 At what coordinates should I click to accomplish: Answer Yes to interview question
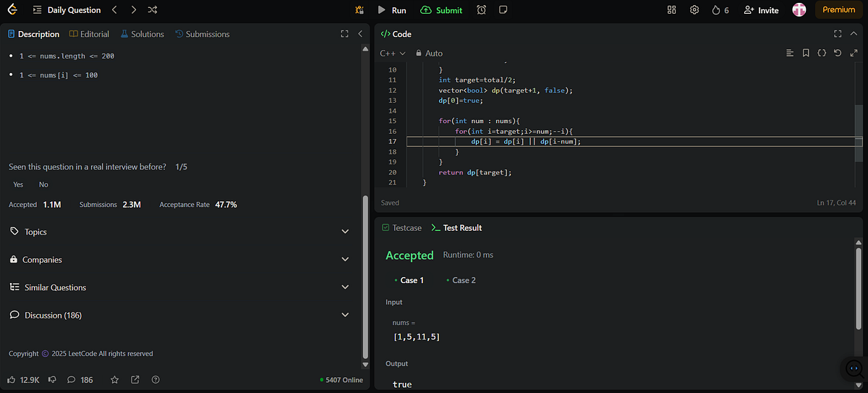(18, 185)
